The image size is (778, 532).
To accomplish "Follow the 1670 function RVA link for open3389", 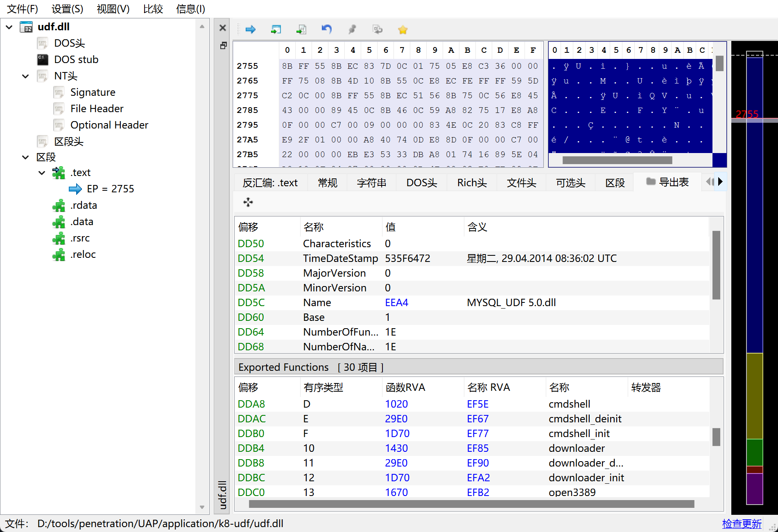I will pos(396,493).
